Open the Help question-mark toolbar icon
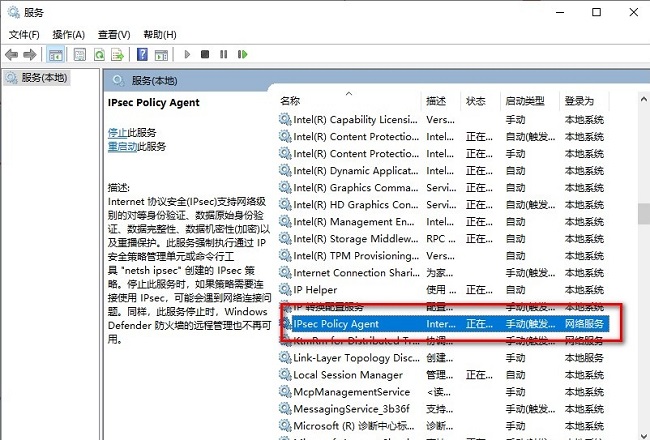This screenshot has width=650, height=440. (142, 54)
